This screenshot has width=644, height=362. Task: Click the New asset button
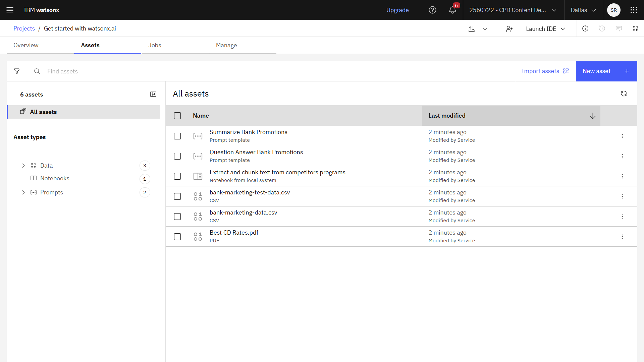pos(606,71)
